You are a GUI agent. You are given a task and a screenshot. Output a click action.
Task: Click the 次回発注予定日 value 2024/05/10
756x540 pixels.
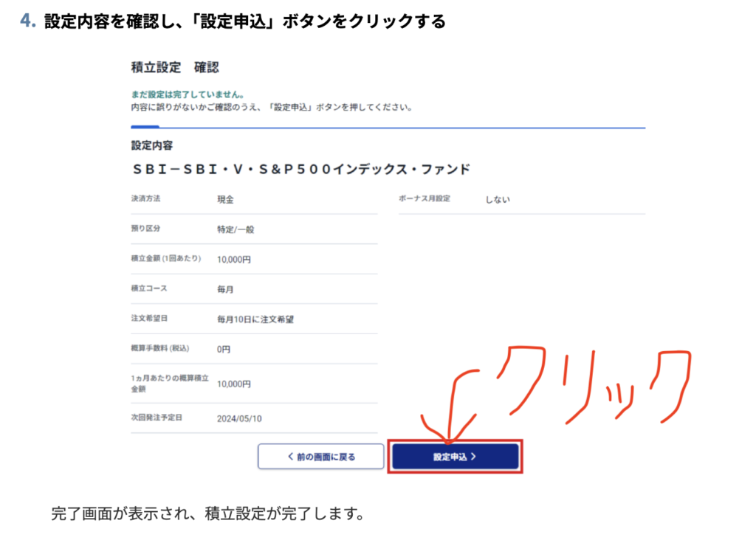tap(239, 418)
